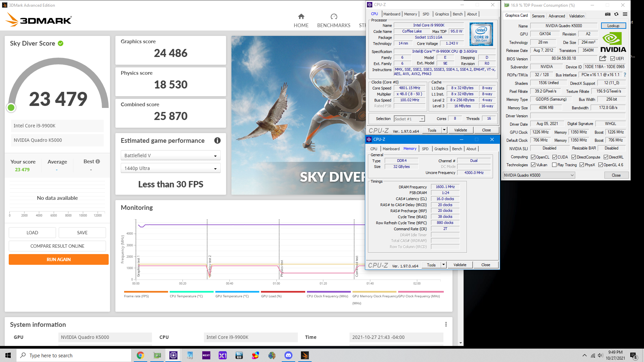Open HWiNFO from the taskbar
This screenshot has height=362, width=644.
(239, 355)
